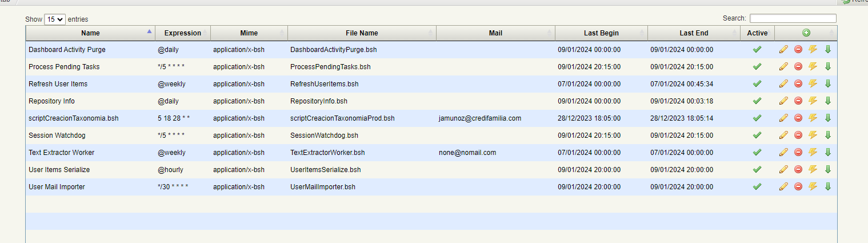Screen dimensions: 868x243
Task: Sort table by Name column
Action: pos(90,33)
